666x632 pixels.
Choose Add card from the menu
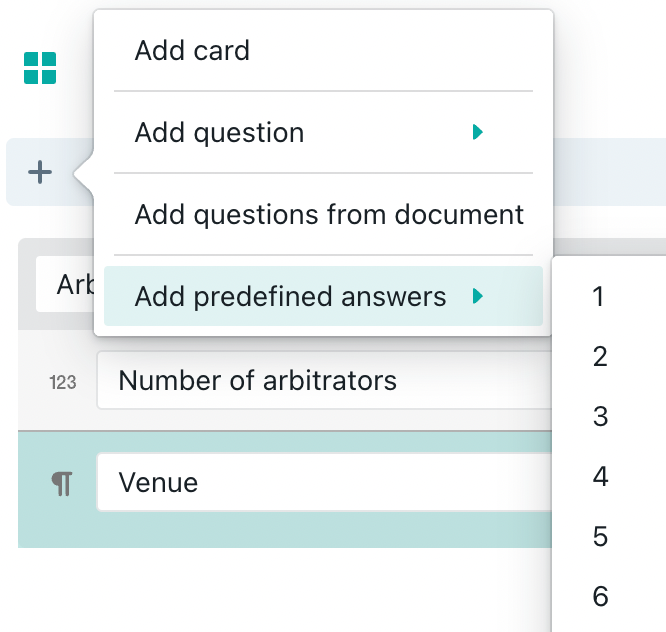tap(192, 51)
